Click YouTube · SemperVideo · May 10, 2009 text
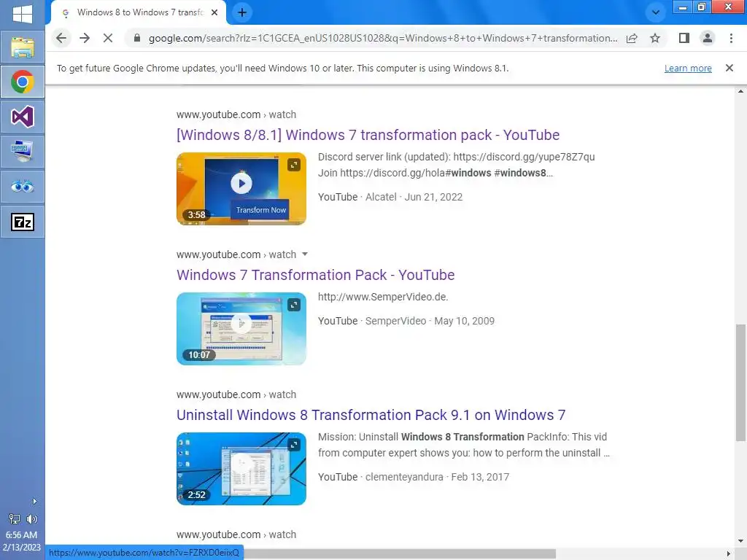 (406, 321)
